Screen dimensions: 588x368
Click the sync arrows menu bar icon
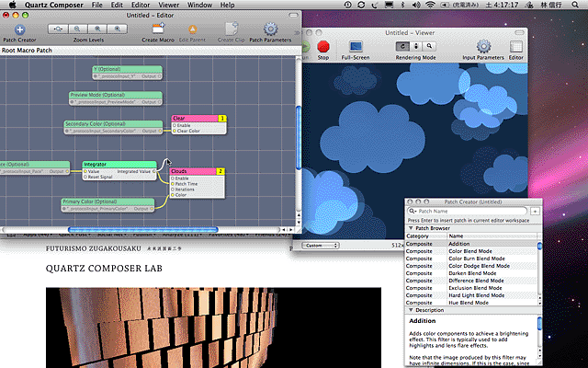click(x=361, y=5)
